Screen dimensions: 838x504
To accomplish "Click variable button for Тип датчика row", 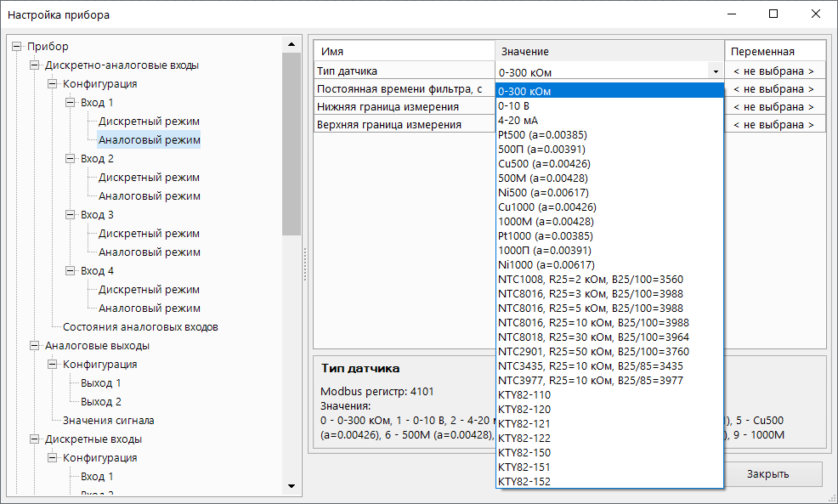I will (775, 71).
